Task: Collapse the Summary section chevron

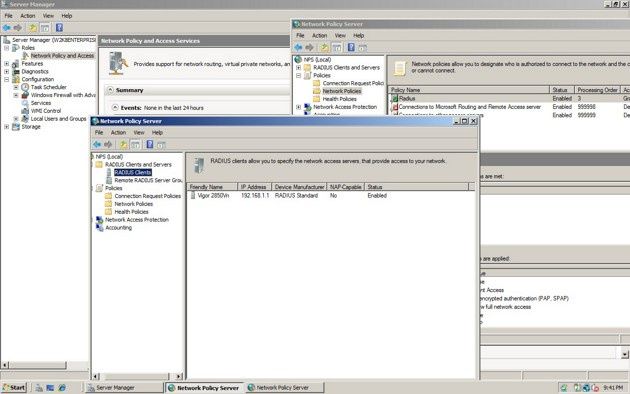Action: pyautogui.click(x=110, y=90)
